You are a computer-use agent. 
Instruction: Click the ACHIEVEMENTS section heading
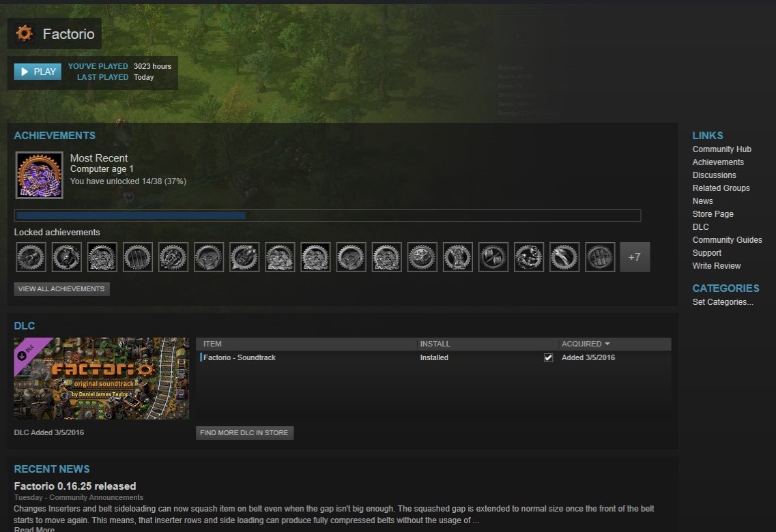(55, 136)
